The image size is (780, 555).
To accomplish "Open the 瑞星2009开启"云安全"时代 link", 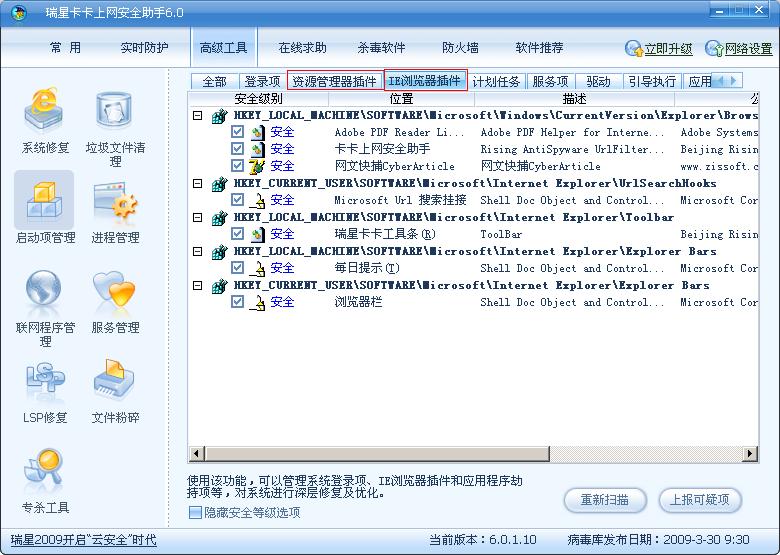I will (84, 540).
